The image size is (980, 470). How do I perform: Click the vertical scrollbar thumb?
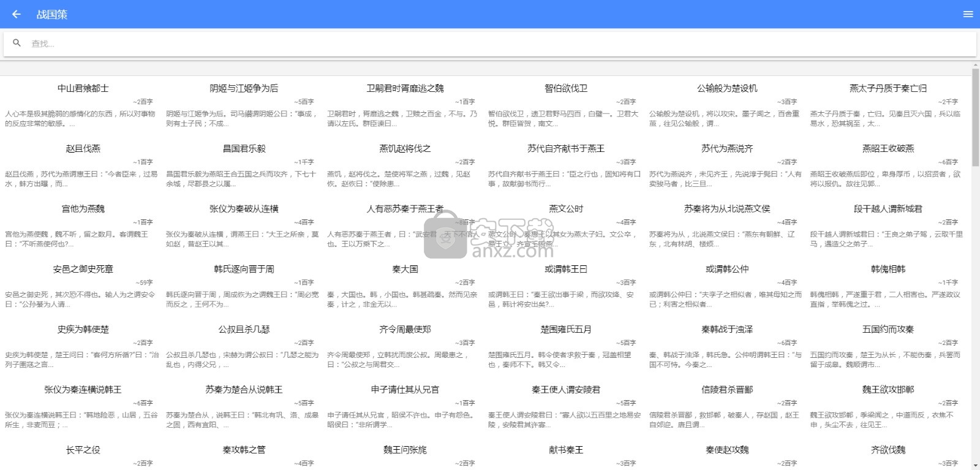tap(976, 116)
